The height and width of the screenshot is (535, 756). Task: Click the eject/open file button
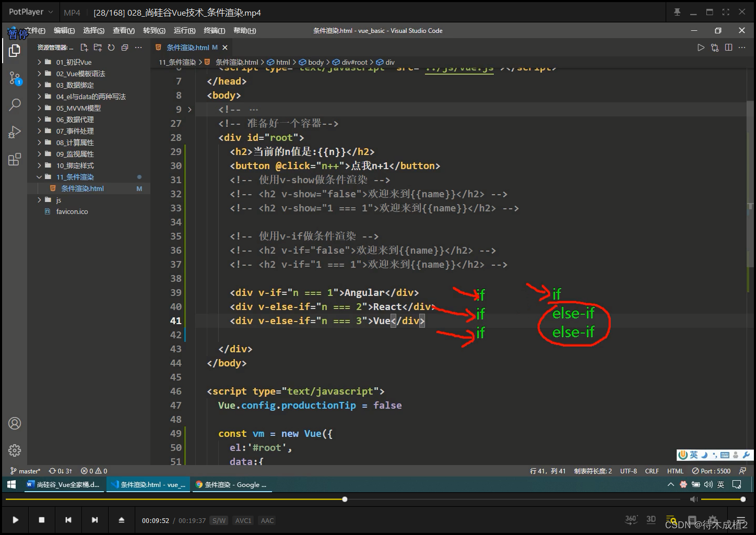point(121,520)
